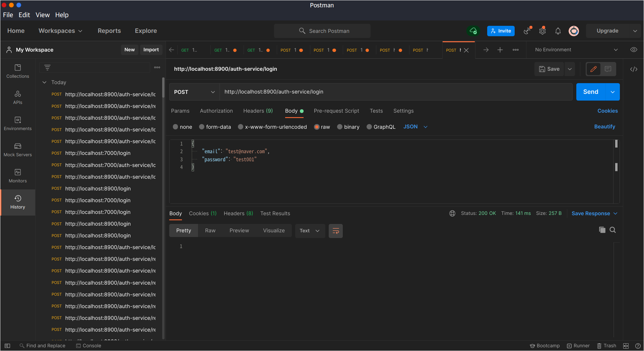Click the sync status cloud icon
The width and height of the screenshot is (644, 351).
[x=473, y=31]
